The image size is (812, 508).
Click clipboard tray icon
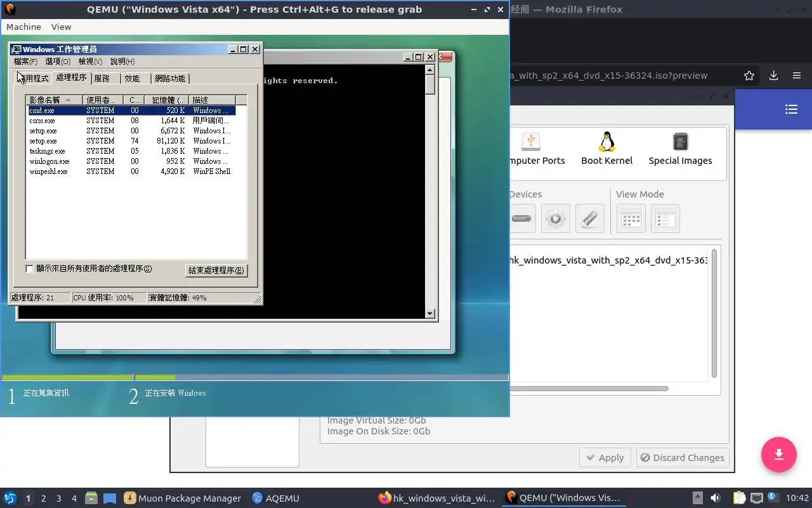point(739,498)
